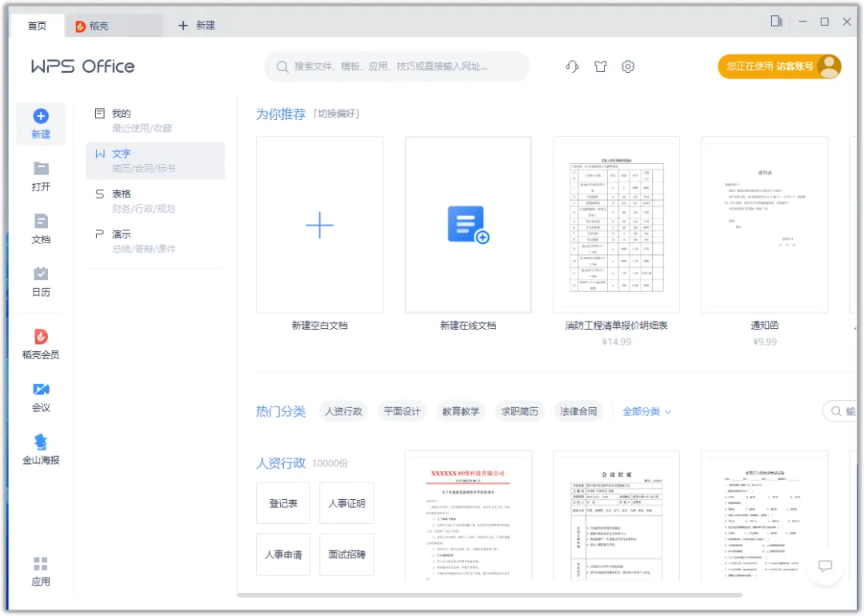Click the headset customer service icon
The image size is (864, 616).
point(572,66)
